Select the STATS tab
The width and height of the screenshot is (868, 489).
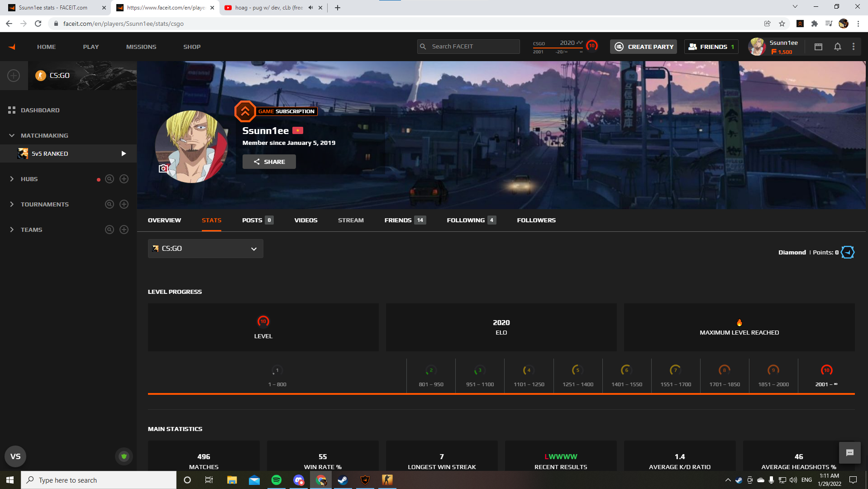[x=212, y=221]
